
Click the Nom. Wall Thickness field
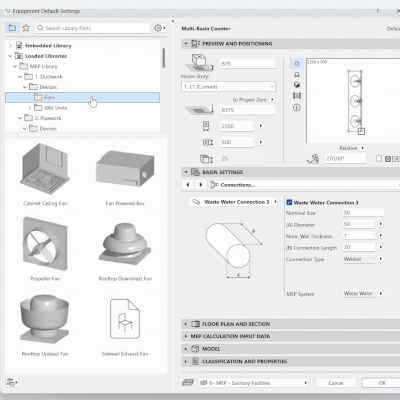[x=359, y=235]
